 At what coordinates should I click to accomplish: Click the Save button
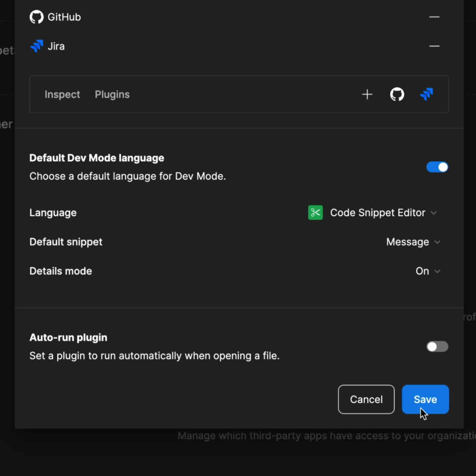tap(425, 399)
